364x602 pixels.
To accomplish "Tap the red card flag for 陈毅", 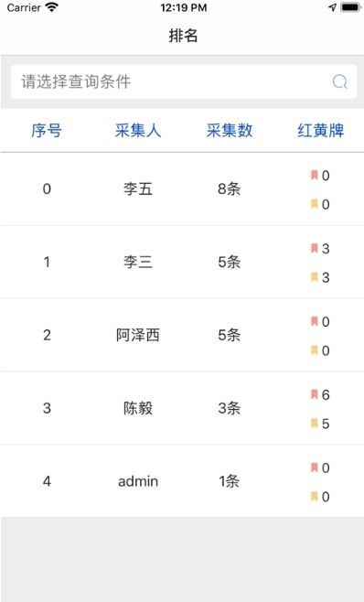I will [315, 394].
